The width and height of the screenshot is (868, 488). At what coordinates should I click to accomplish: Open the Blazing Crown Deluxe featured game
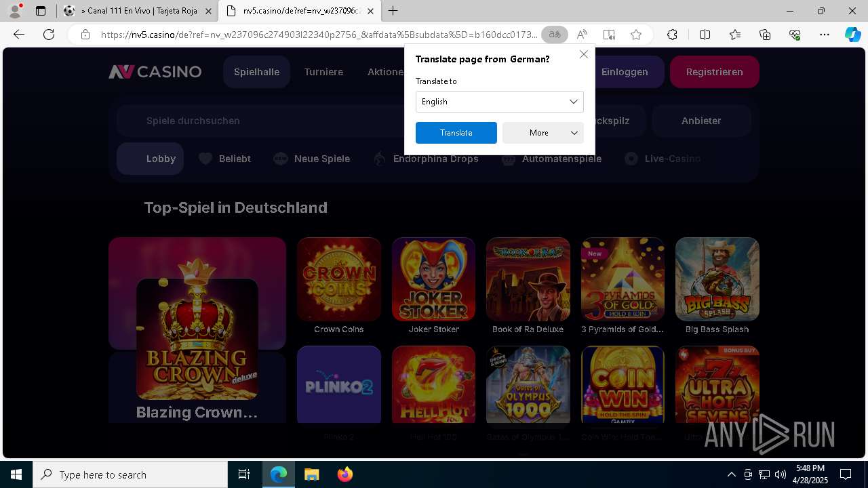coord(197,339)
